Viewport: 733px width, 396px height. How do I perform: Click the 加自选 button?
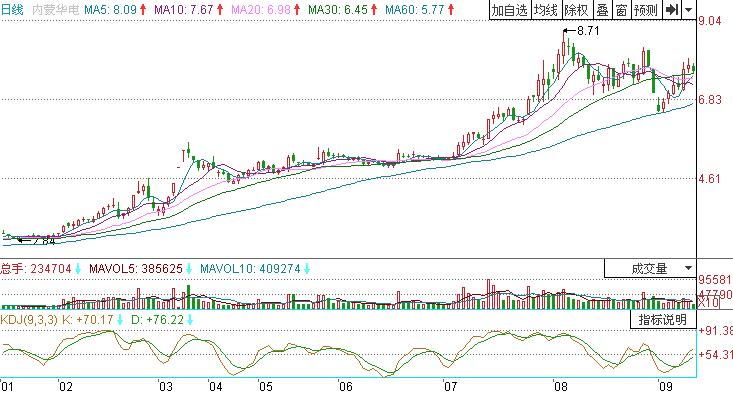tap(510, 10)
